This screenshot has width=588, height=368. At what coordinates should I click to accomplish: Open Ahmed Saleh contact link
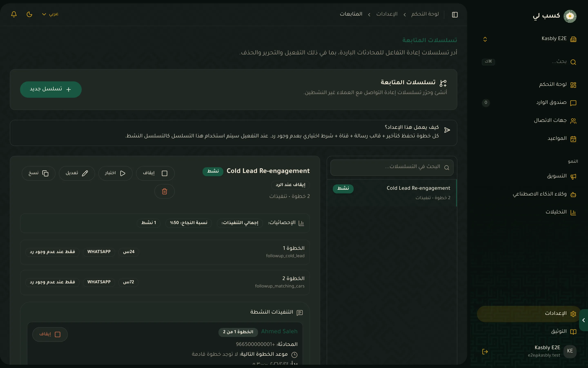tap(279, 331)
